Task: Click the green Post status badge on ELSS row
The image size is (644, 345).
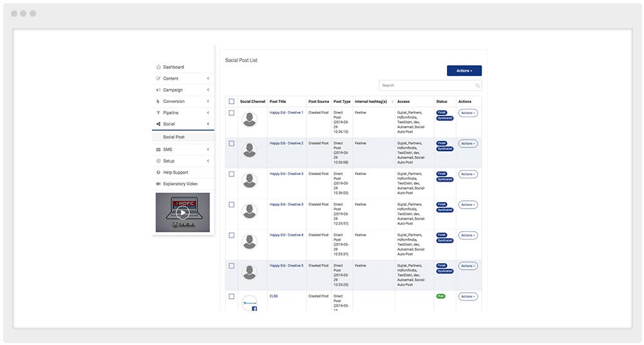Action: [x=440, y=296]
